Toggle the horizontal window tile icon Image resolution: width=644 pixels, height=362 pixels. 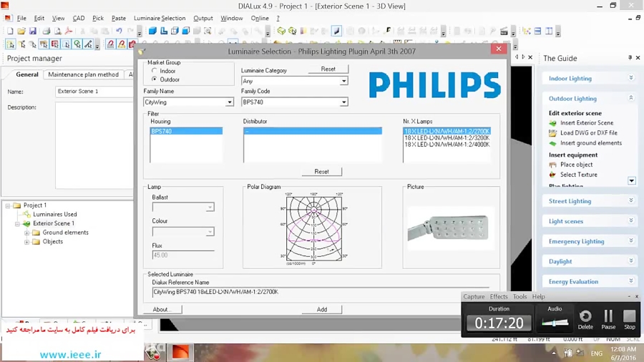click(x=537, y=31)
